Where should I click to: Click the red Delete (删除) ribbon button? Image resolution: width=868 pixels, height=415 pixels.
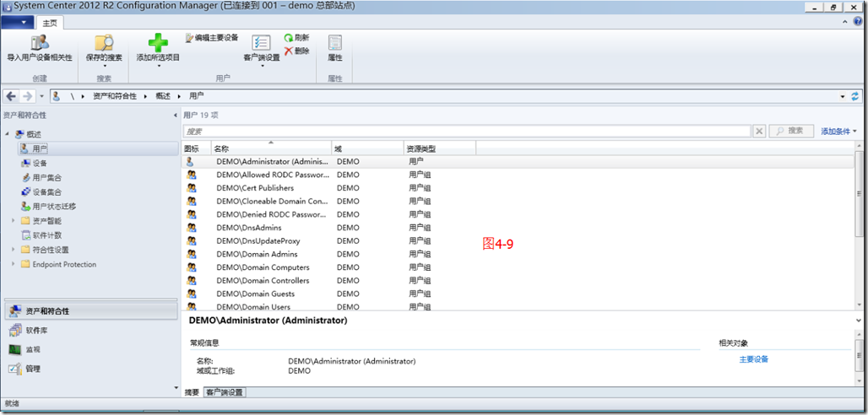(296, 51)
